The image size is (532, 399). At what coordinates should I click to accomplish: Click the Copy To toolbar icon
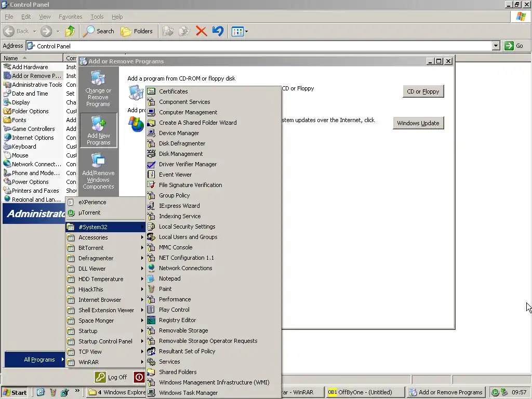point(184,31)
